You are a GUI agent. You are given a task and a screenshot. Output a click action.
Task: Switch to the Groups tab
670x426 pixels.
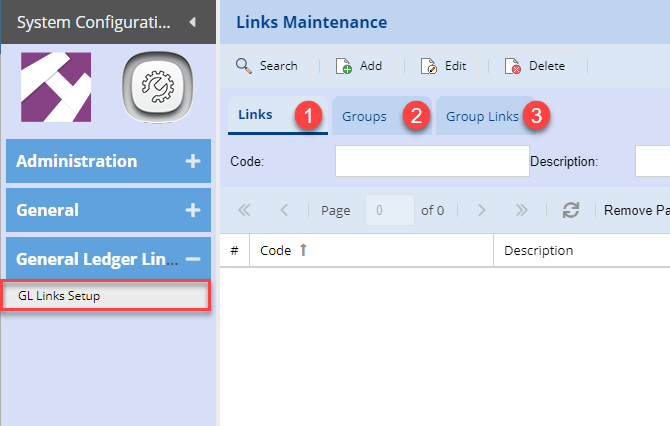point(364,117)
